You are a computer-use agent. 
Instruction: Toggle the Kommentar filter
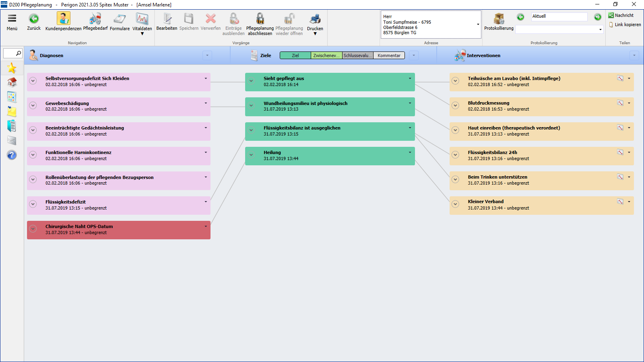click(x=389, y=56)
